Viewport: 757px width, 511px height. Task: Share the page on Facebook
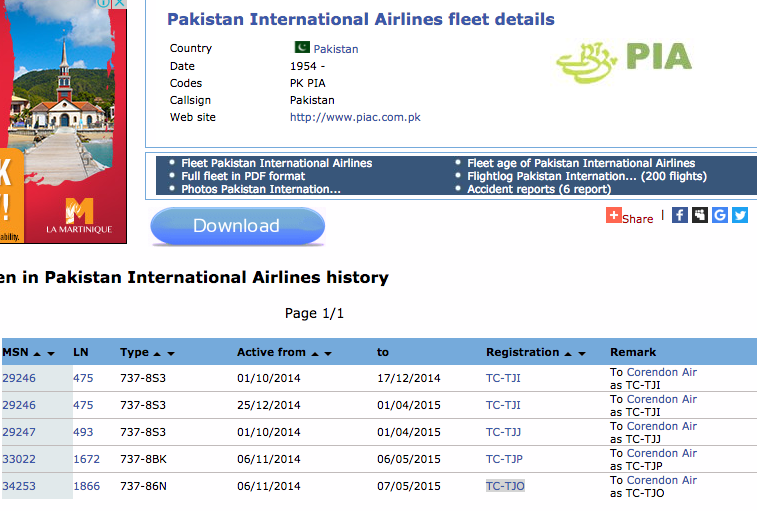679,215
